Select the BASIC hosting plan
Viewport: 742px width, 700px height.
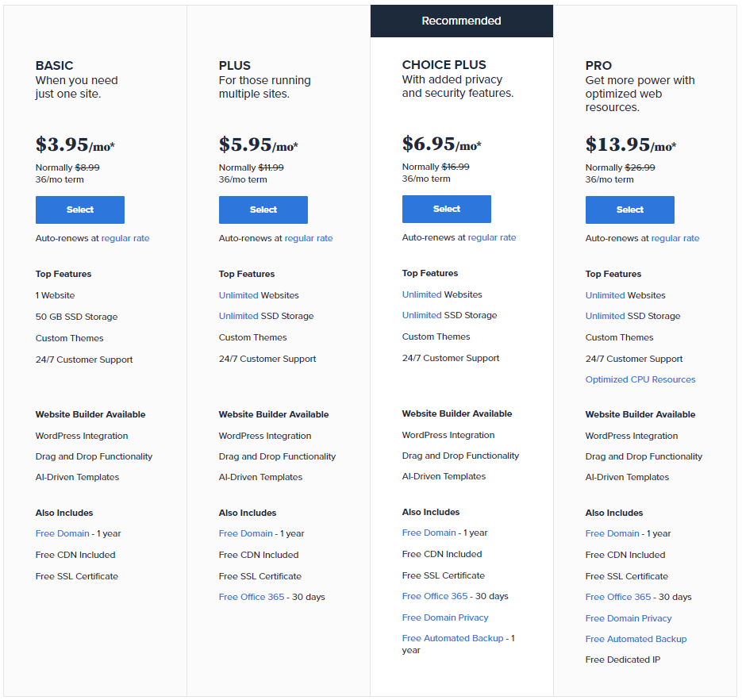[x=79, y=210]
